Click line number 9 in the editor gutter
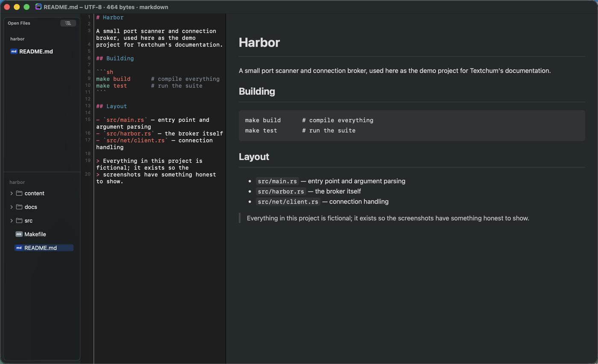Screen dimensions: 598x364 tap(89, 79)
